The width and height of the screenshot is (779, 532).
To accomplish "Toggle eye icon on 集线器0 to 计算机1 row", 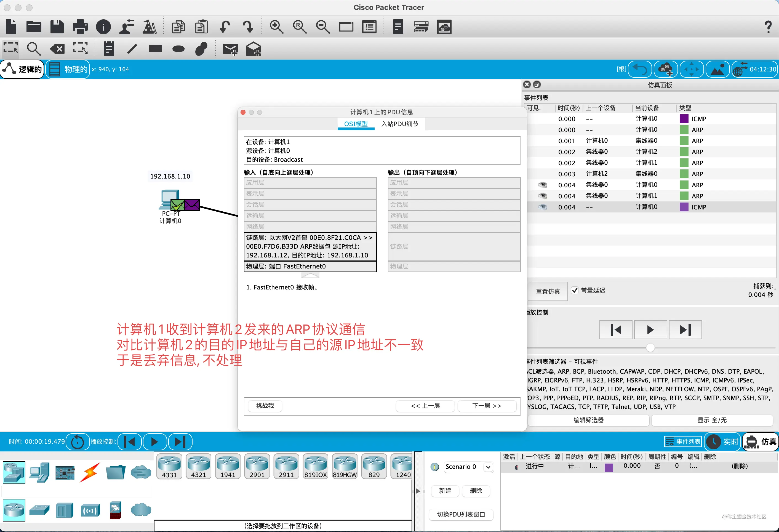I will coord(543,196).
